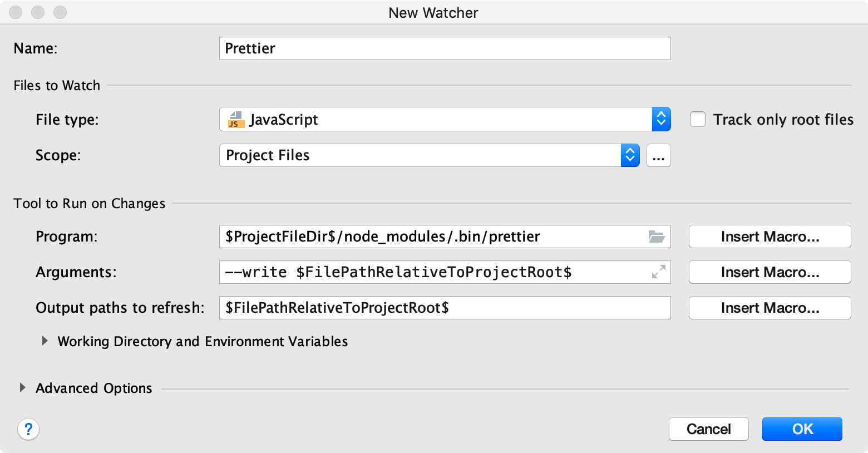Confirm with the OK button
Image resolution: width=868 pixels, height=453 pixels.
pos(802,429)
